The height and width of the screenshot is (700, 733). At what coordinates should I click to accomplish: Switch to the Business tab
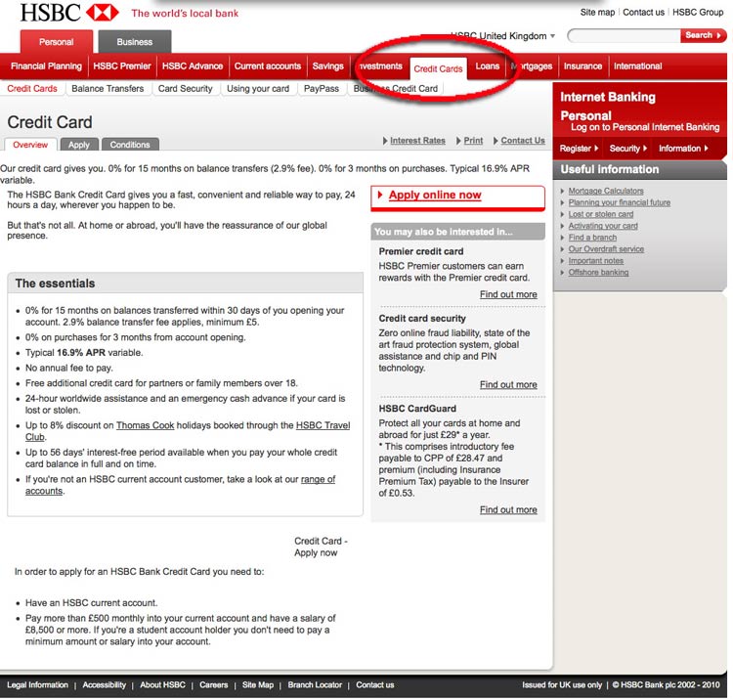(x=135, y=42)
